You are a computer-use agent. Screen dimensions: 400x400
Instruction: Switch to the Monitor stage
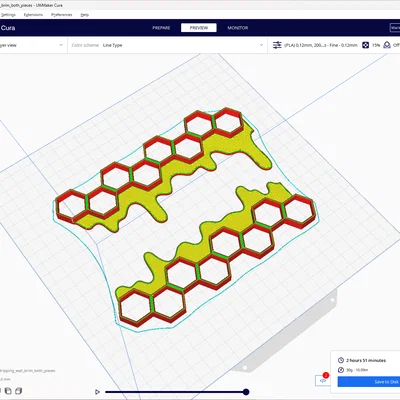click(x=238, y=28)
